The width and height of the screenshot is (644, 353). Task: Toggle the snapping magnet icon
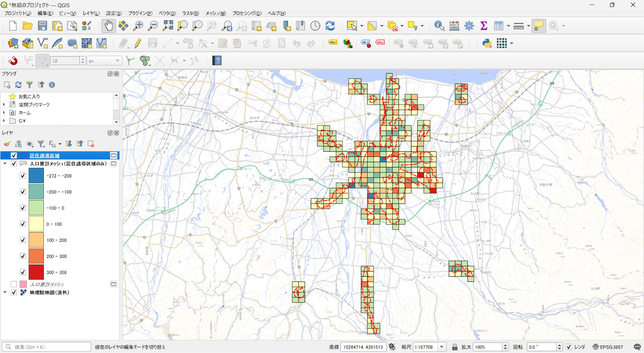click(13, 61)
